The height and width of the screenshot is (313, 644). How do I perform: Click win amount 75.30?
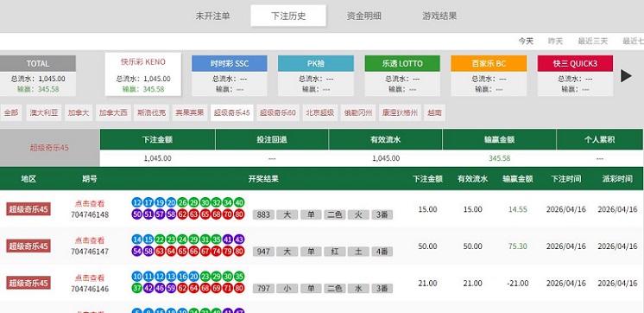pos(517,246)
